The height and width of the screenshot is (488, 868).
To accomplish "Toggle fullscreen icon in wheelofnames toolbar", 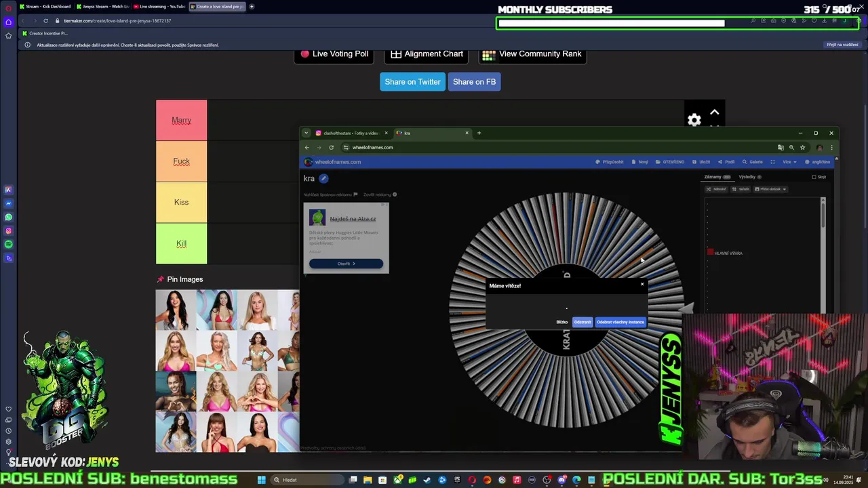I will click(772, 162).
